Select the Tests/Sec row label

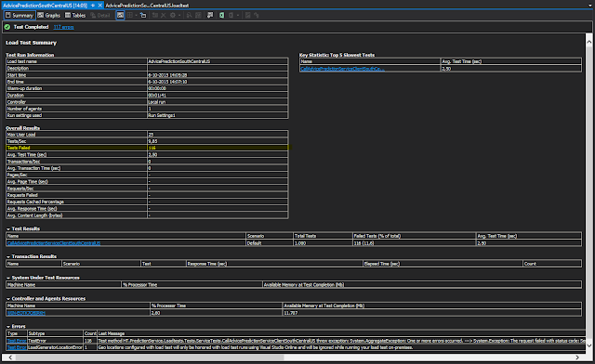(x=17, y=141)
